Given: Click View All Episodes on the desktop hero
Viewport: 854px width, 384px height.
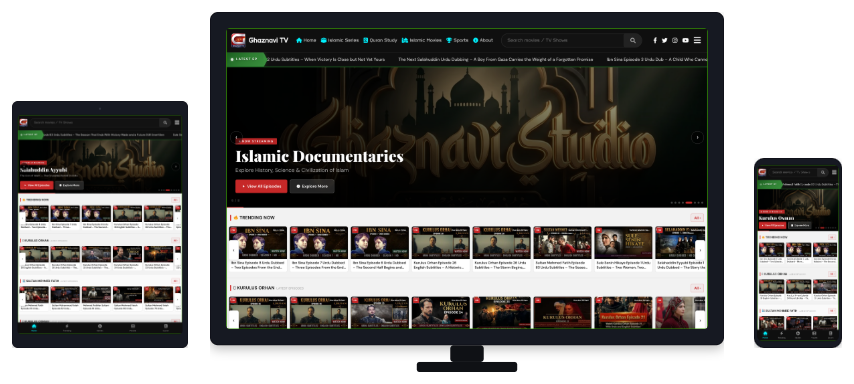Looking at the screenshot, I should coord(261,186).
